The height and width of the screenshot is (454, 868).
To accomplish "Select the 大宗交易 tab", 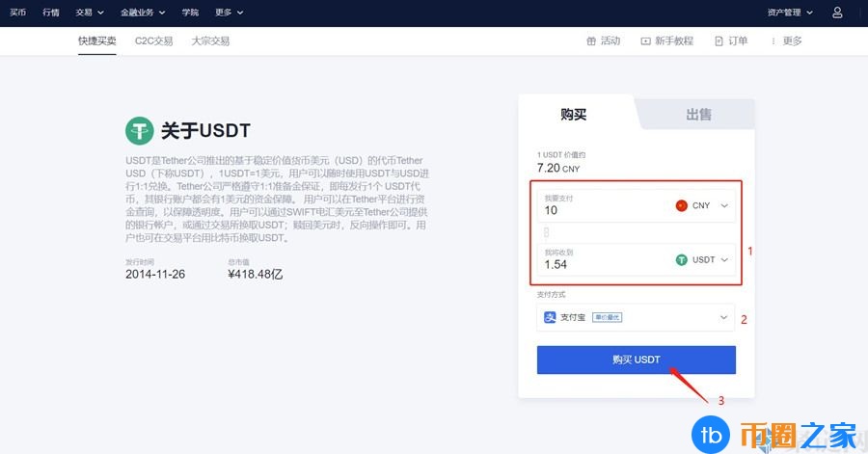I will [210, 41].
